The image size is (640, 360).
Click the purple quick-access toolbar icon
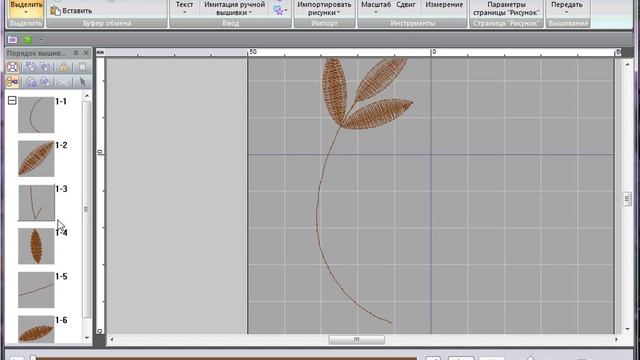pyautogui.click(x=13, y=40)
